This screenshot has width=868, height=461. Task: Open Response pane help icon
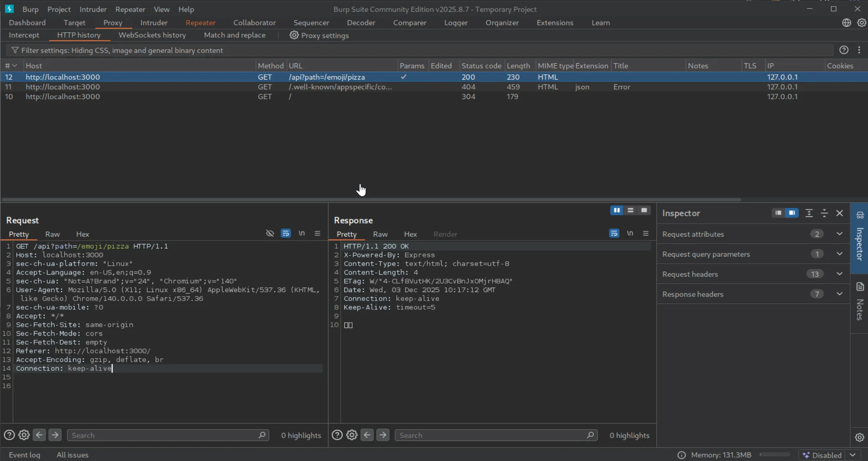(x=337, y=435)
